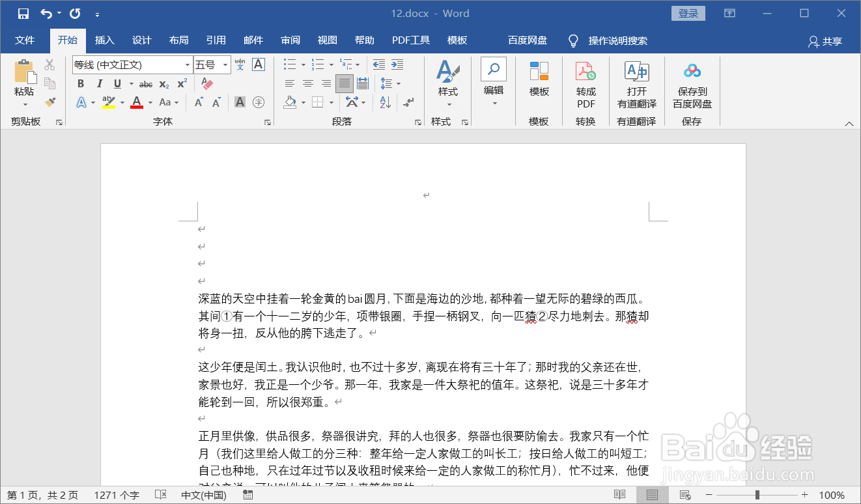The height and width of the screenshot is (504, 861).
Task: Add character border around text
Action: [259, 64]
